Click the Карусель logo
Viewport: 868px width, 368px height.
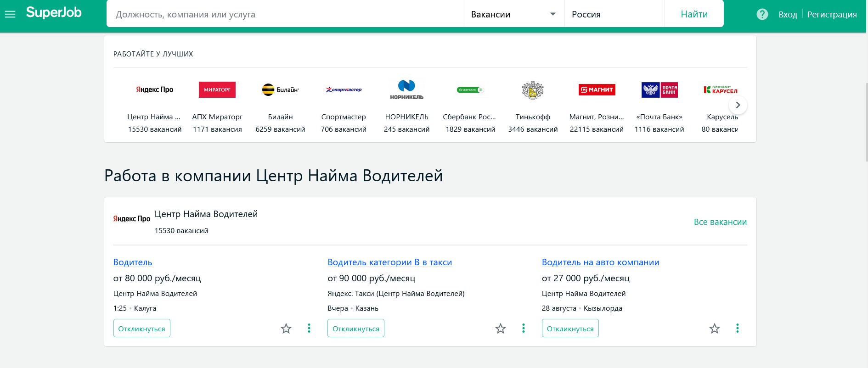[x=721, y=89]
